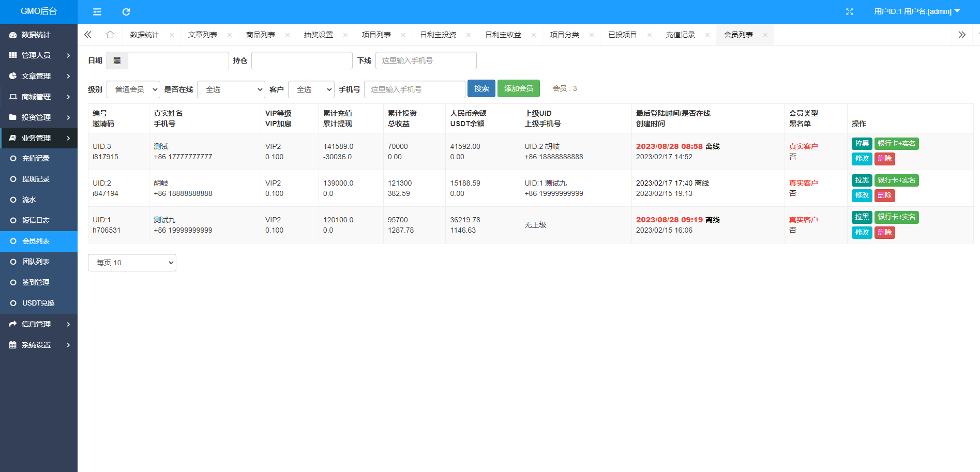Open 签到管理 from the sidebar
980x472 pixels.
(36, 282)
